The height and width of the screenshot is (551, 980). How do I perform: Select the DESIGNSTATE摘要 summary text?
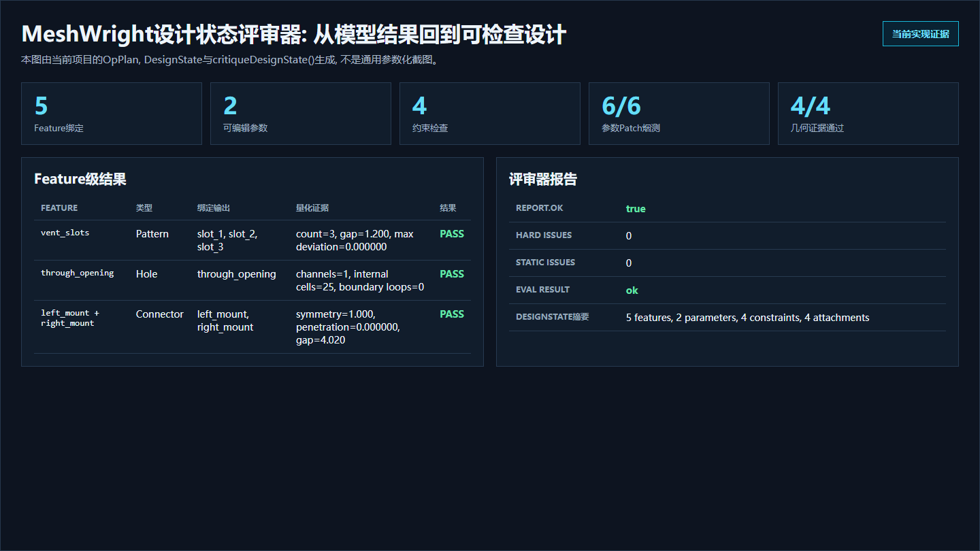pyautogui.click(x=748, y=317)
